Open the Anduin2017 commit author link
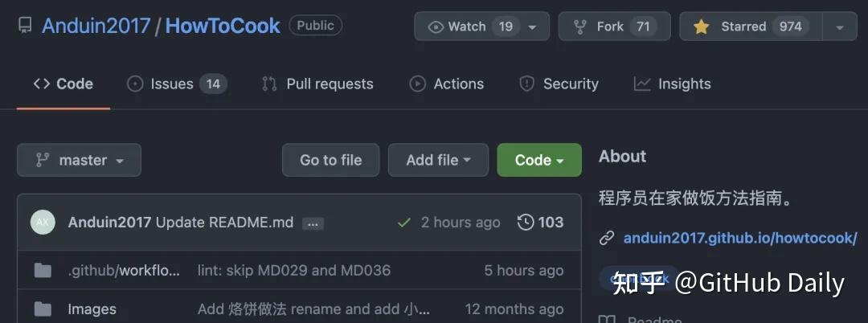 (109, 223)
